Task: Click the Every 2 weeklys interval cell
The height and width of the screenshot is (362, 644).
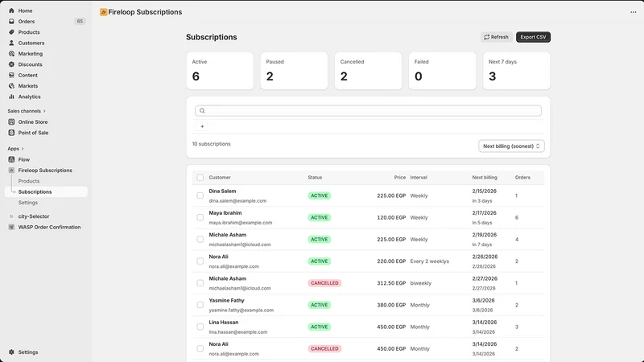Action: tap(430, 261)
